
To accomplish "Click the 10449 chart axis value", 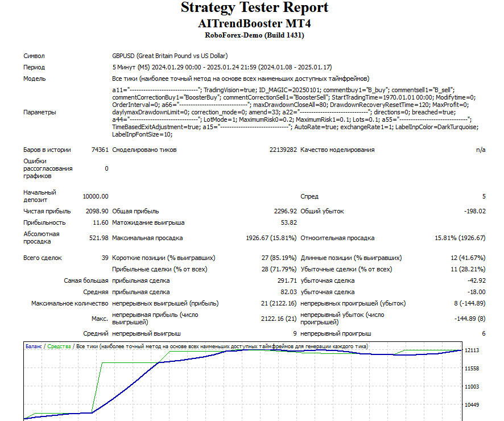I will tap(472, 405).
